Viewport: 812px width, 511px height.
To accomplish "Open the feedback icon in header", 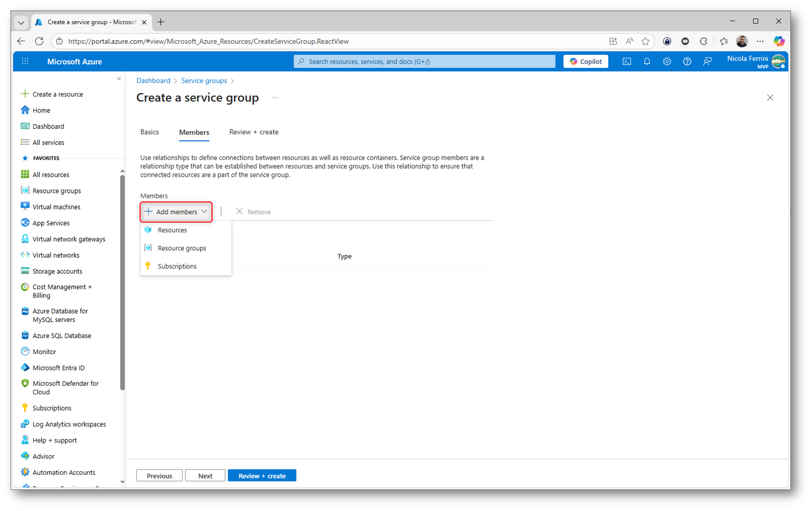I will pos(707,61).
